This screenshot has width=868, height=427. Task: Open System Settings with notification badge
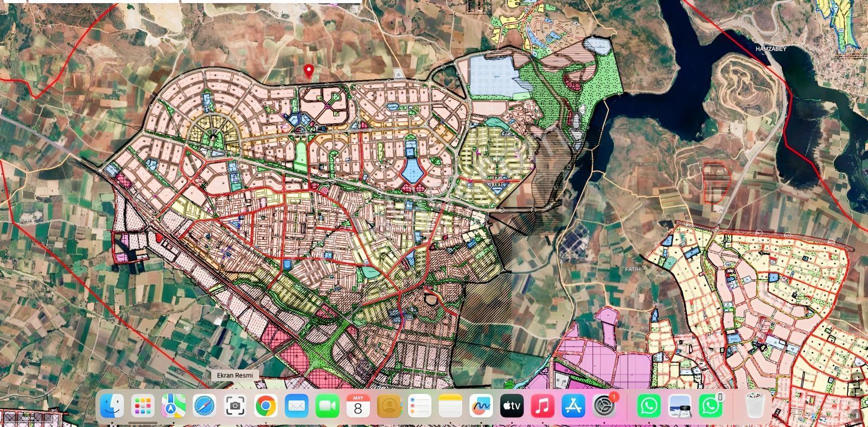604,405
